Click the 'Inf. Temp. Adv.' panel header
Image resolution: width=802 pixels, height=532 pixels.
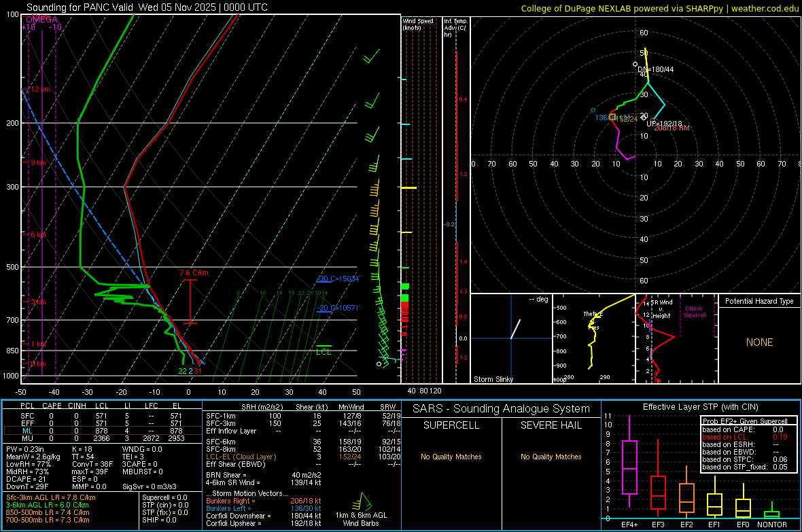[455, 28]
